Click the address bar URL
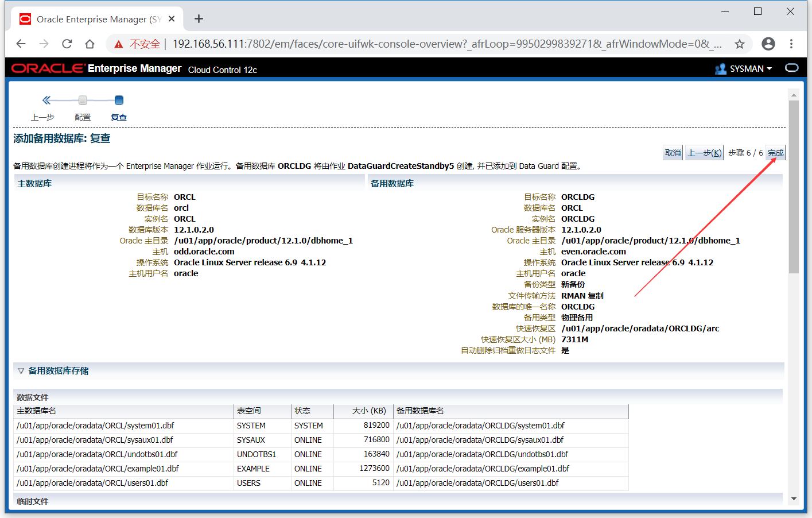 point(446,44)
